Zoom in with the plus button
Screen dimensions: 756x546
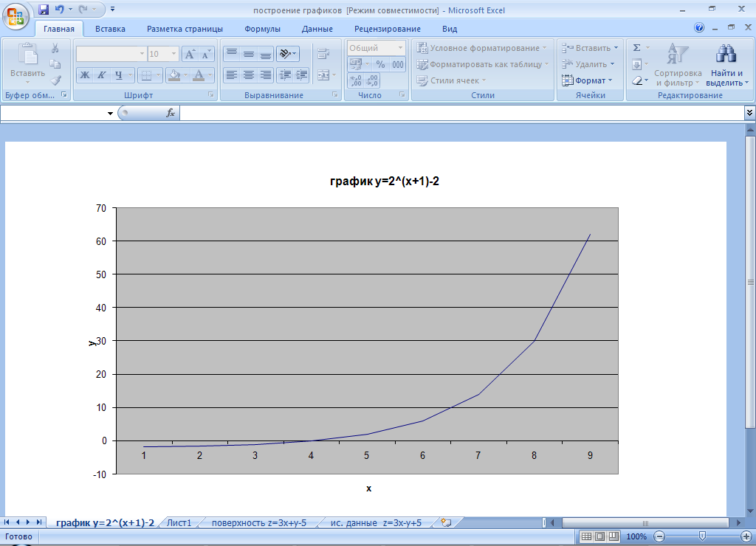[x=746, y=536]
